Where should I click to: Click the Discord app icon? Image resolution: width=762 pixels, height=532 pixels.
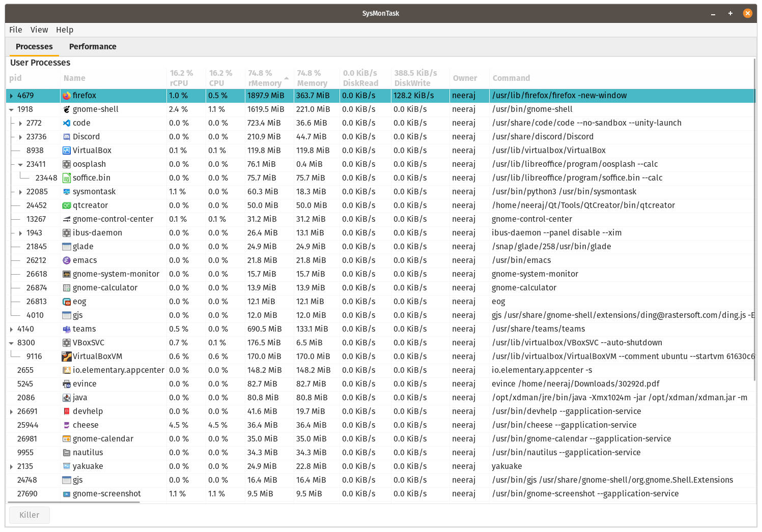pyautogui.click(x=66, y=136)
